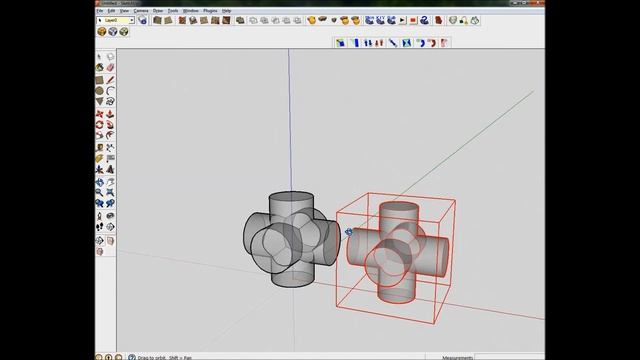Click inside the Measurements box

pyautogui.click(x=509, y=357)
